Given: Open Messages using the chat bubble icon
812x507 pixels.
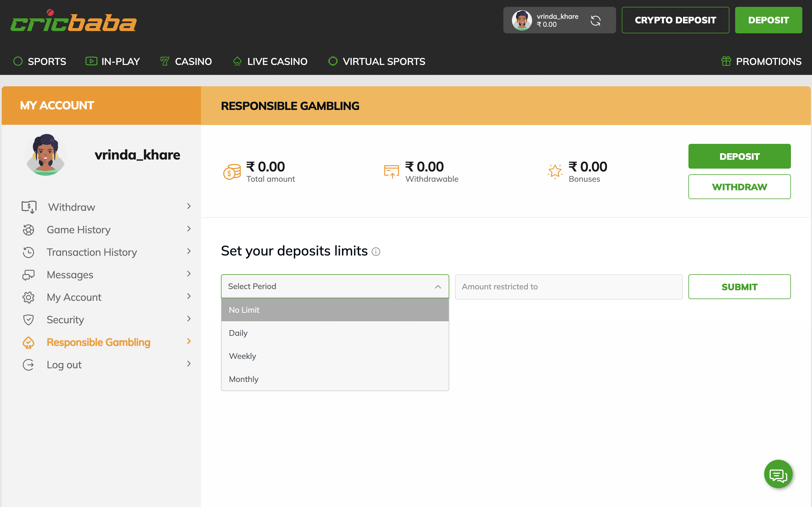Looking at the screenshot, I should point(29,274).
